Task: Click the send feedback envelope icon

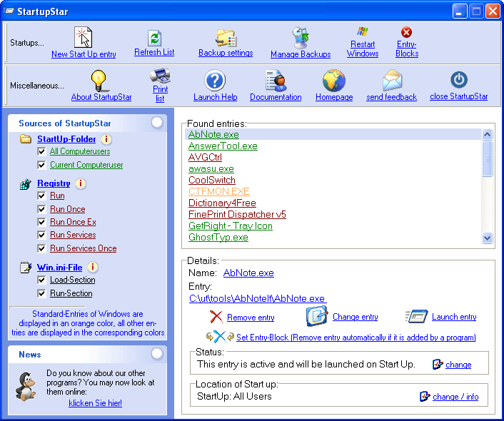Action: (392, 81)
